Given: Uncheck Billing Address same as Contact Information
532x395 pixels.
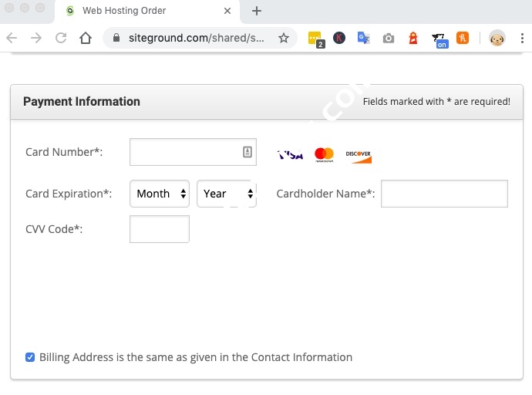Looking at the screenshot, I should [x=30, y=357].
